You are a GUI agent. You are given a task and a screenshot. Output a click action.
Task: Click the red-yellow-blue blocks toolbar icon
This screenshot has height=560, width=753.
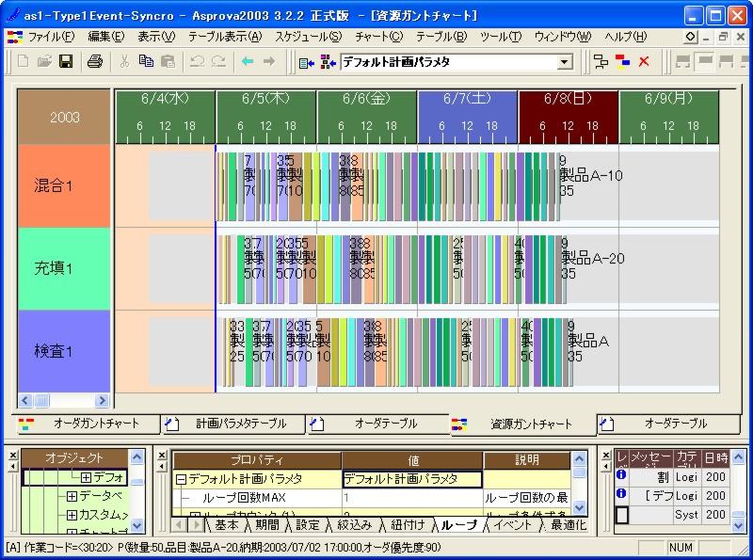coord(622,62)
